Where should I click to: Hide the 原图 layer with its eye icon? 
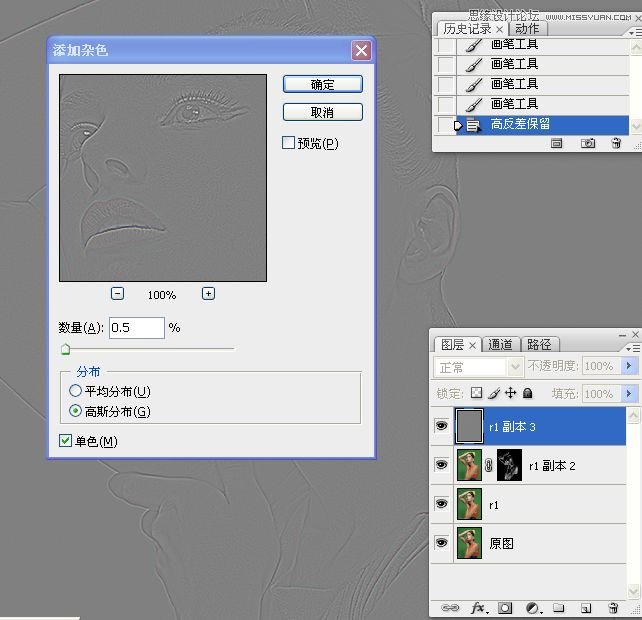point(441,543)
